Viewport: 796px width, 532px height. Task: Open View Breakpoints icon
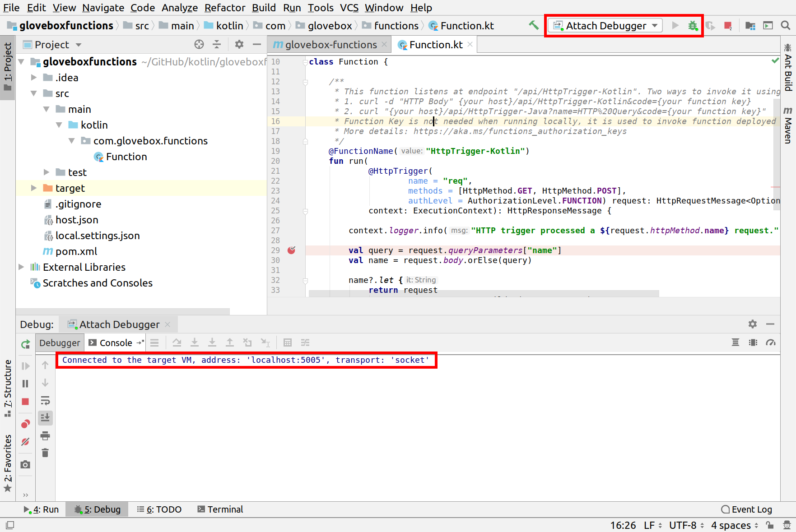26,424
